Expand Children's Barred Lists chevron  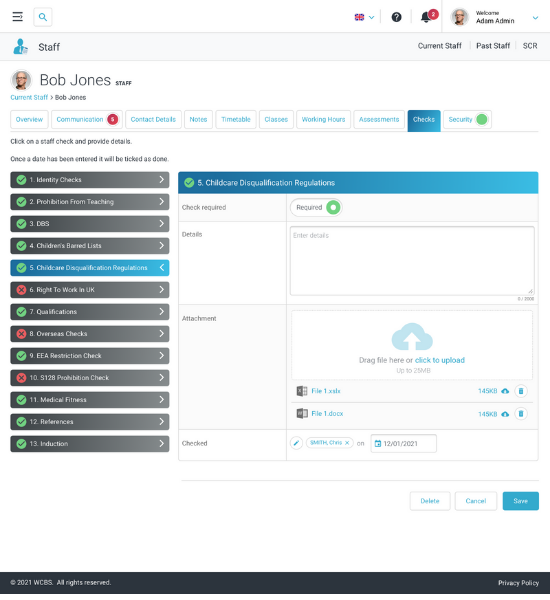[x=162, y=245]
